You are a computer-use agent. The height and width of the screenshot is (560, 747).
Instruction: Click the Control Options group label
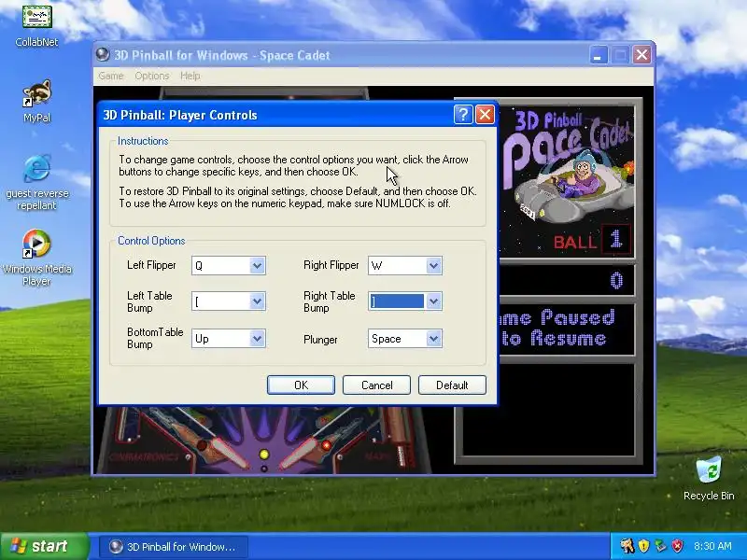[x=151, y=241]
